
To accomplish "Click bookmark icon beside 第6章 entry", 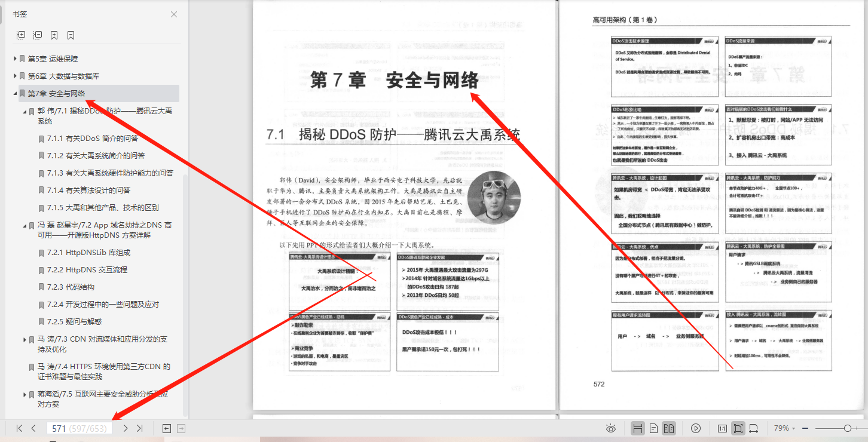I will pos(22,76).
